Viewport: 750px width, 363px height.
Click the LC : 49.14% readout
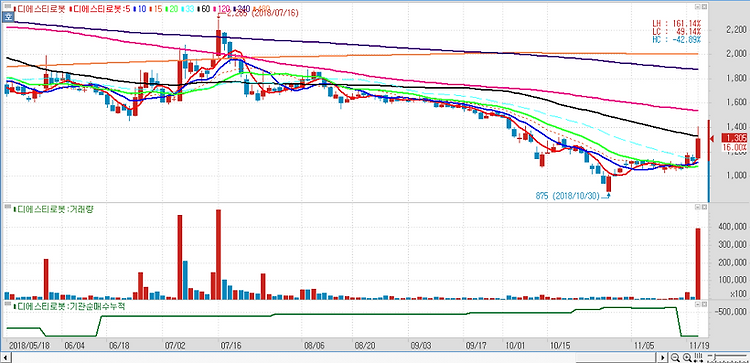(677, 31)
